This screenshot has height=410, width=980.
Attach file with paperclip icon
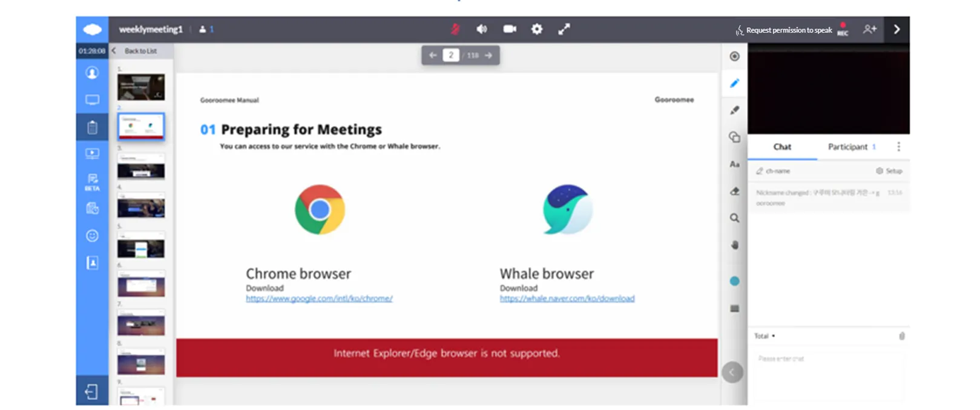coord(901,336)
